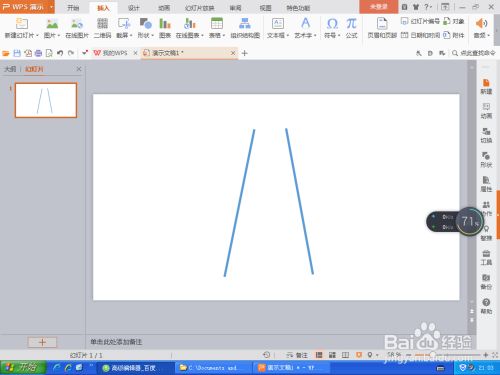Insert a formula with the pi icon
This screenshot has height=375, width=500.
351,28
